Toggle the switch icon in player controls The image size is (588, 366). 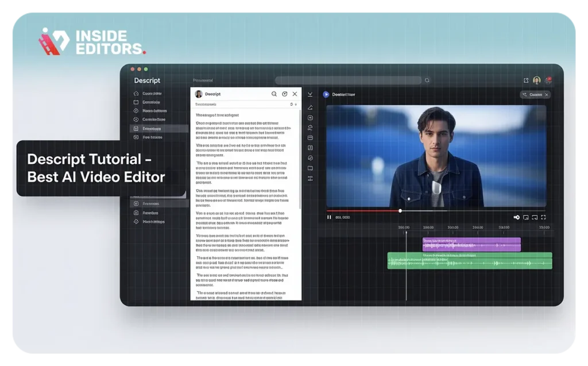(x=516, y=217)
